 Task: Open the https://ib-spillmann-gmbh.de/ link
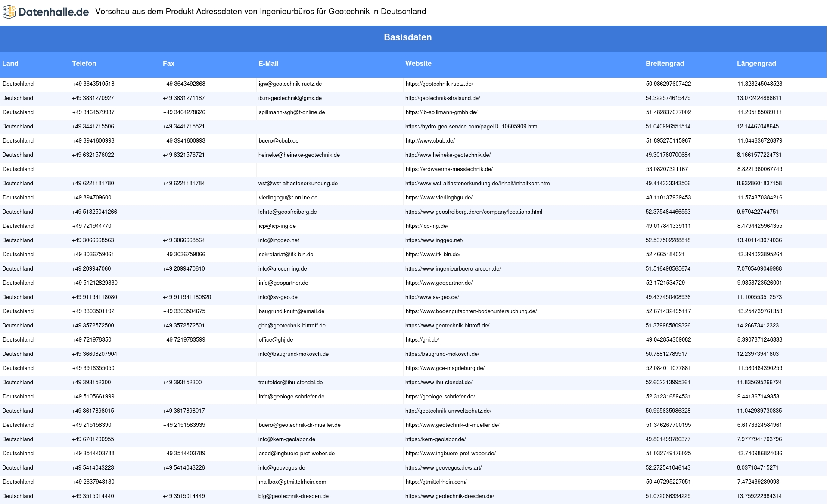pos(441,112)
